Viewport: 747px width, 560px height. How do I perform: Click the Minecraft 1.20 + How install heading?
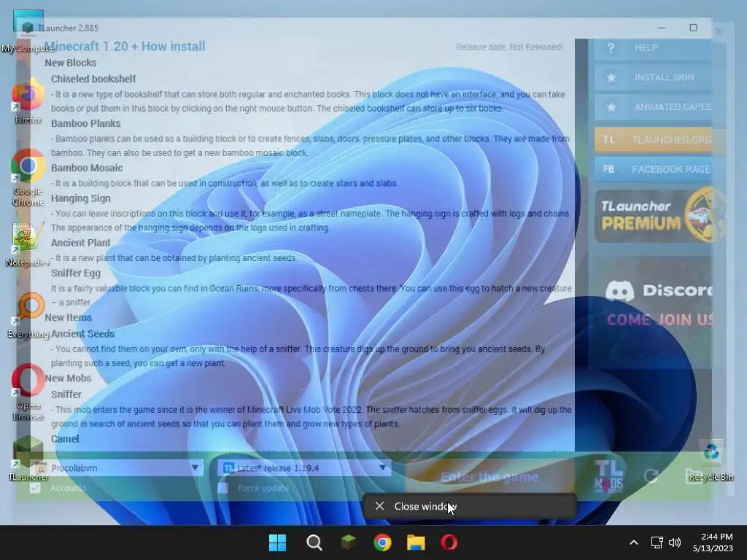click(x=125, y=46)
